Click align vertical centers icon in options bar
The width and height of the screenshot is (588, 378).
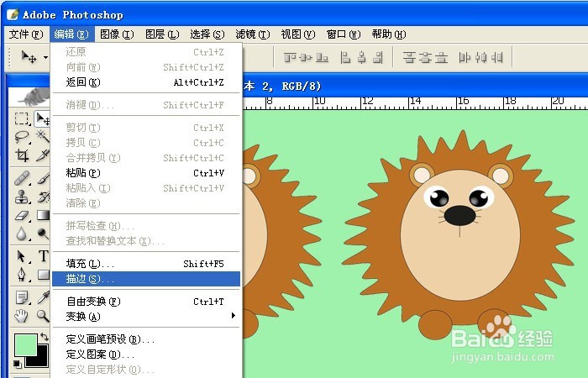306,58
